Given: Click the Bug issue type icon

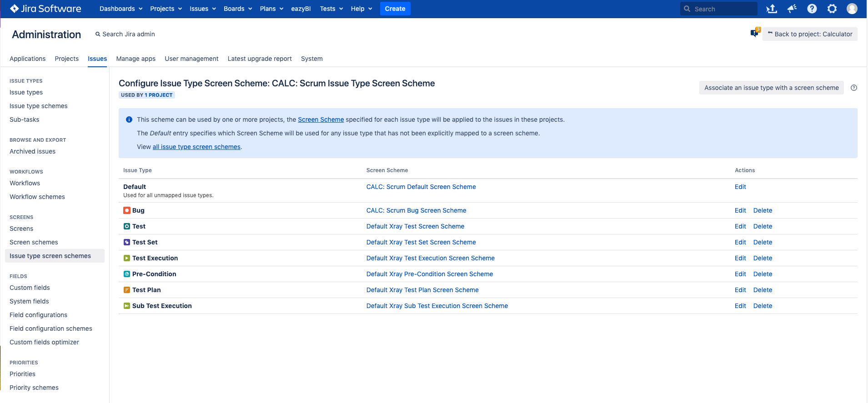Looking at the screenshot, I should click(x=127, y=210).
